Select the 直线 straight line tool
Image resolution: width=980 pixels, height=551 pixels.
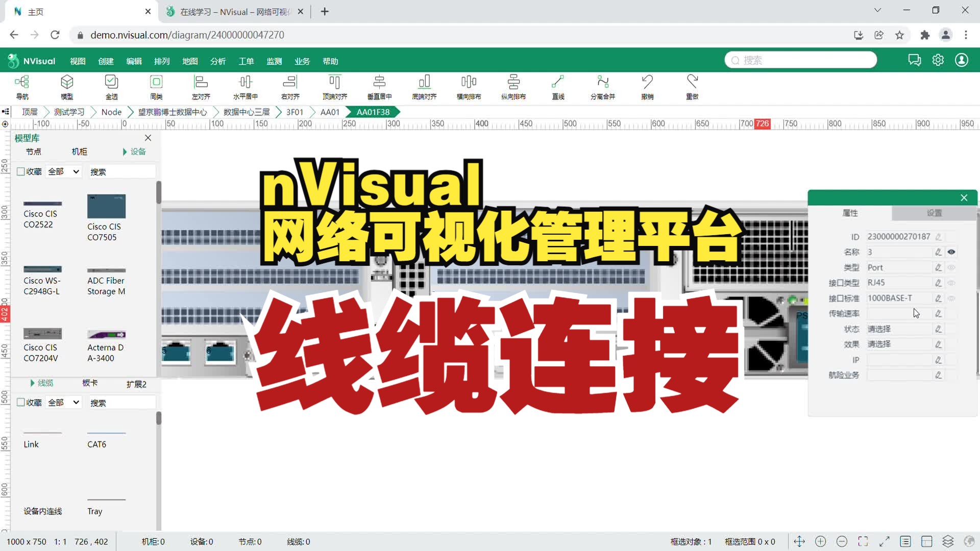click(x=558, y=87)
